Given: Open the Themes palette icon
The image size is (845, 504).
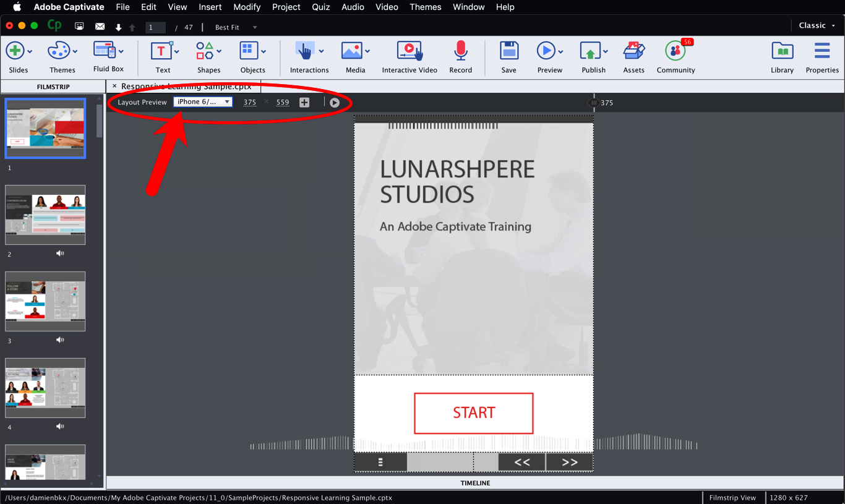Looking at the screenshot, I should pos(59,51).
